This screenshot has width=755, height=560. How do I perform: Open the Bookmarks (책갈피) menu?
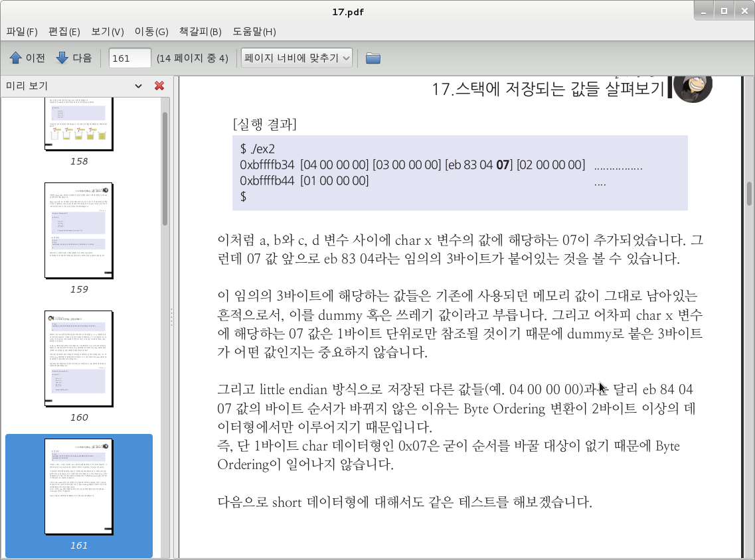[x=200, y=32]
